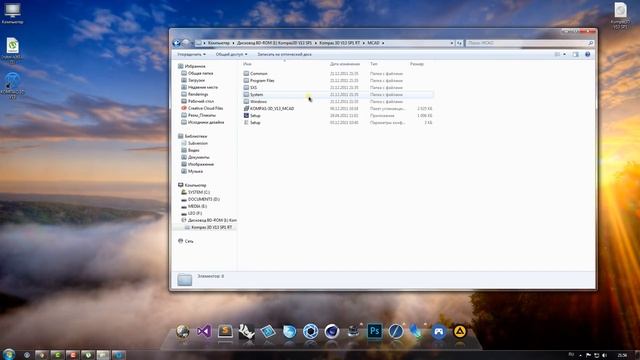
Task: Open the globe icon in the dock
Action: pyautogui.click(x=183, y=331)
